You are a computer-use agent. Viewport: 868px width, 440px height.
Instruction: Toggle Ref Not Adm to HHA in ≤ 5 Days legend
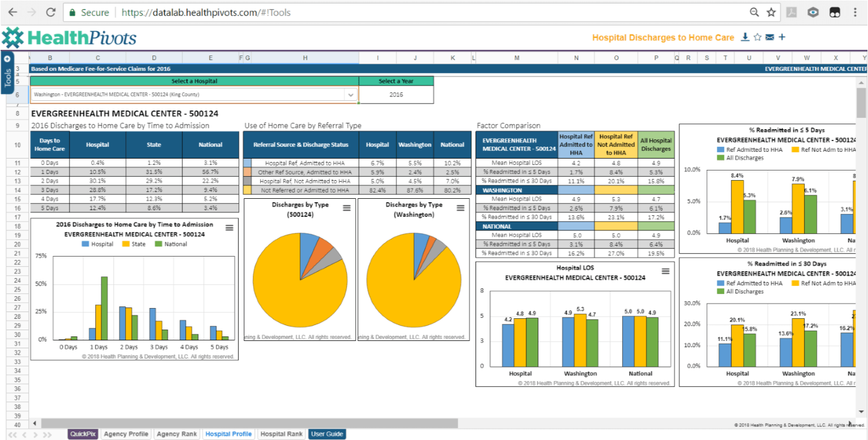[x=824, y=149]
